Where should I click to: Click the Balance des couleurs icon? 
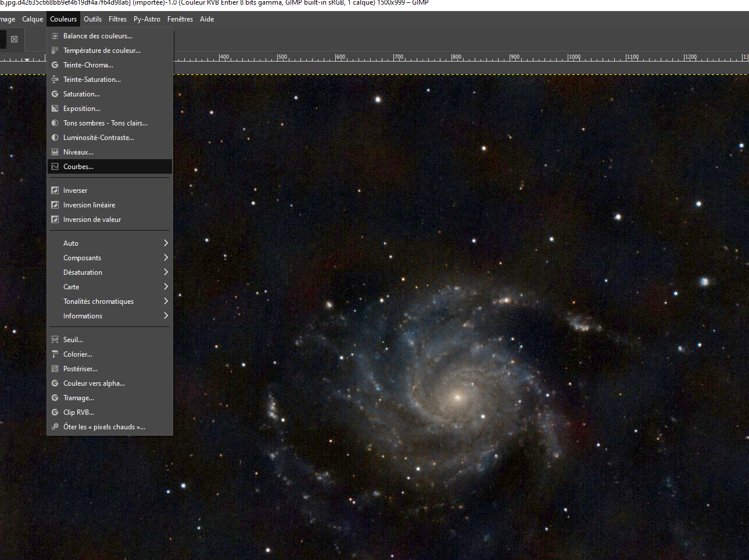point(55,36)
